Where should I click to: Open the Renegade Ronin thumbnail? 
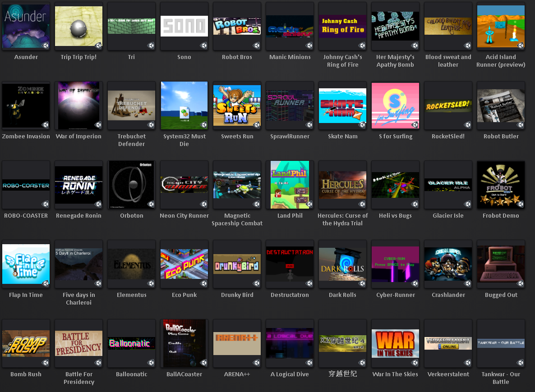point(78,185)
